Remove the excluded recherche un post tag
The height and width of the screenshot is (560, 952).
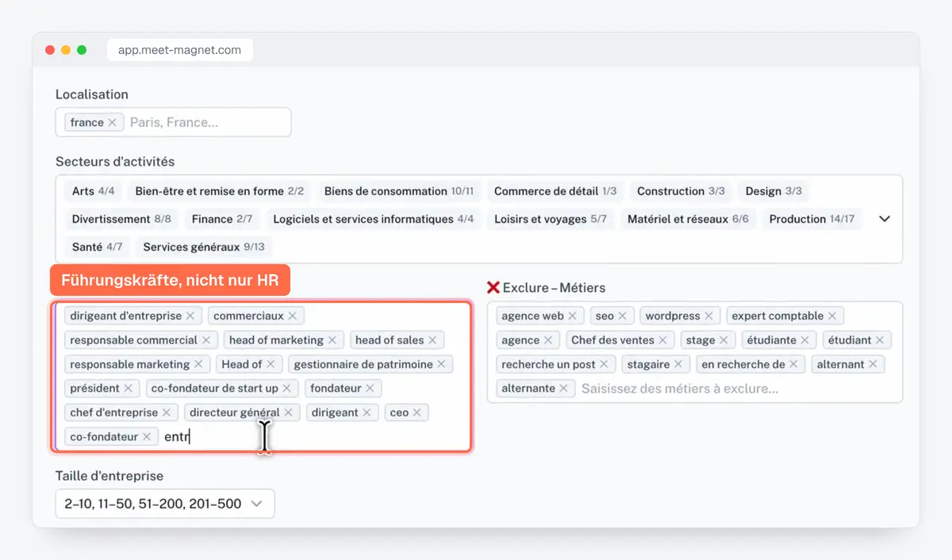click(604, 364)
